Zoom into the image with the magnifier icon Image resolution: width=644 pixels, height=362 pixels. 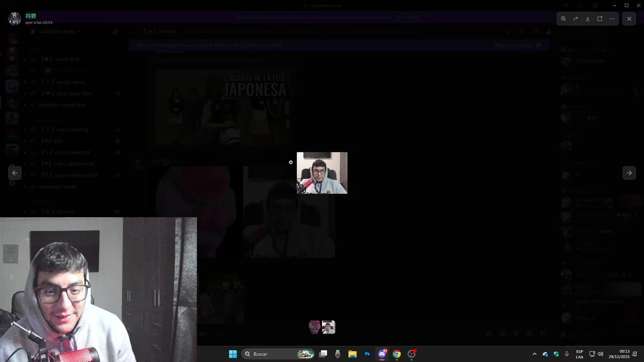click(563, 19)
